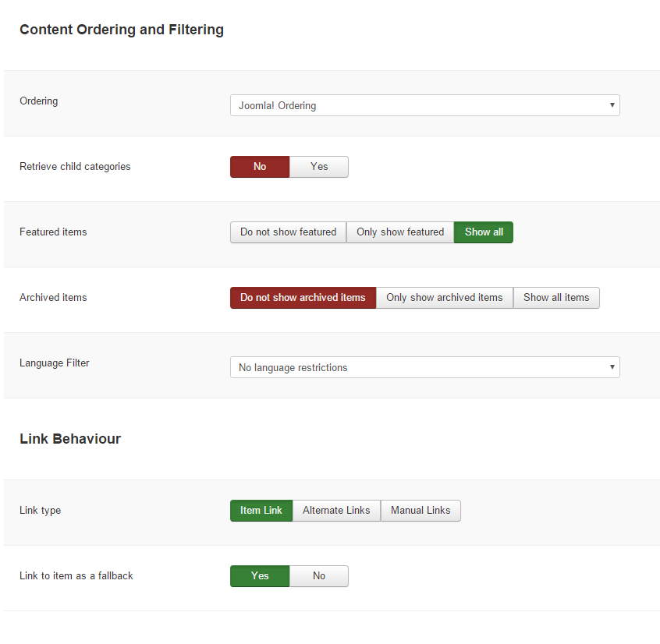Viewport: 660px width, 644px height.
Task: Click the Archived items label
Action: (53, 297)
